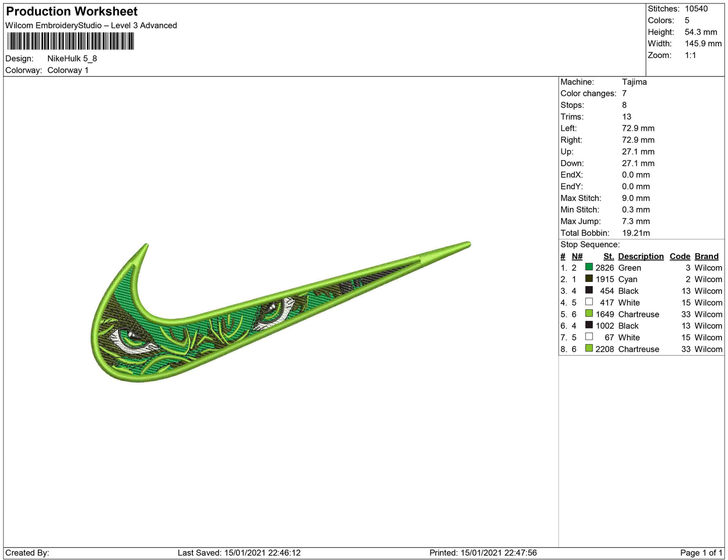Click the Brand column header

point(706,256)
